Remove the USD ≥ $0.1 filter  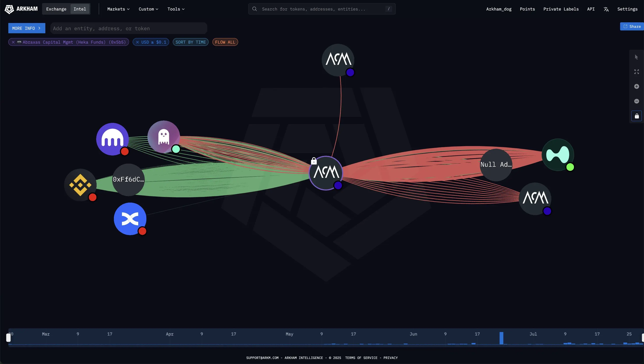(137, 42)
